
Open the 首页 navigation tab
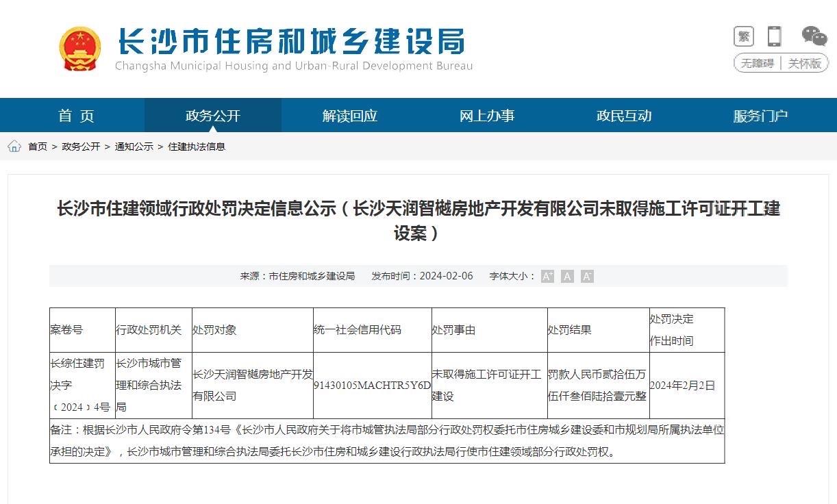click(x=76, y=116)
